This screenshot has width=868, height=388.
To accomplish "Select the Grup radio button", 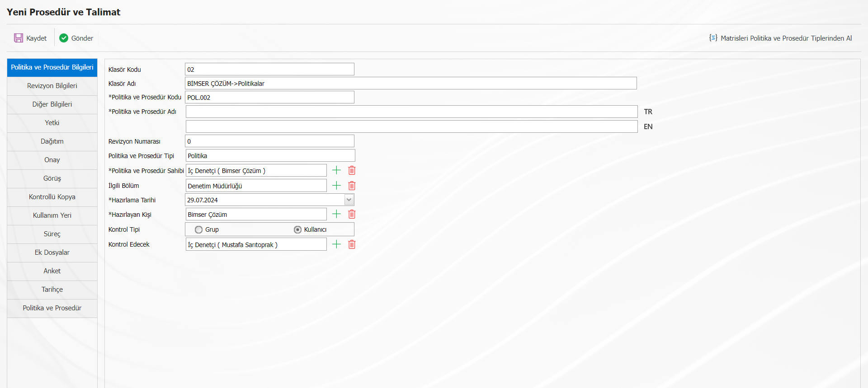I will tap(198, 229).
